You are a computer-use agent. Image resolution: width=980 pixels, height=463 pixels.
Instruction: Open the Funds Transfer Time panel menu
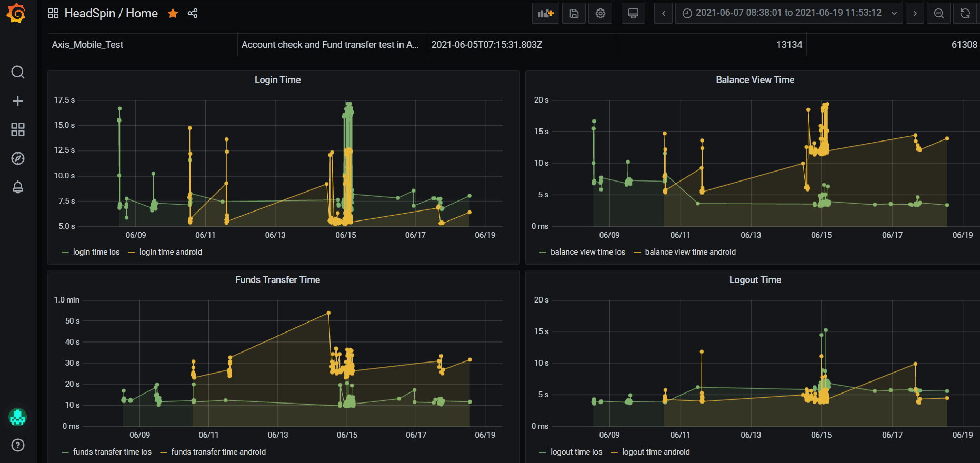click(x=277, y=280)
